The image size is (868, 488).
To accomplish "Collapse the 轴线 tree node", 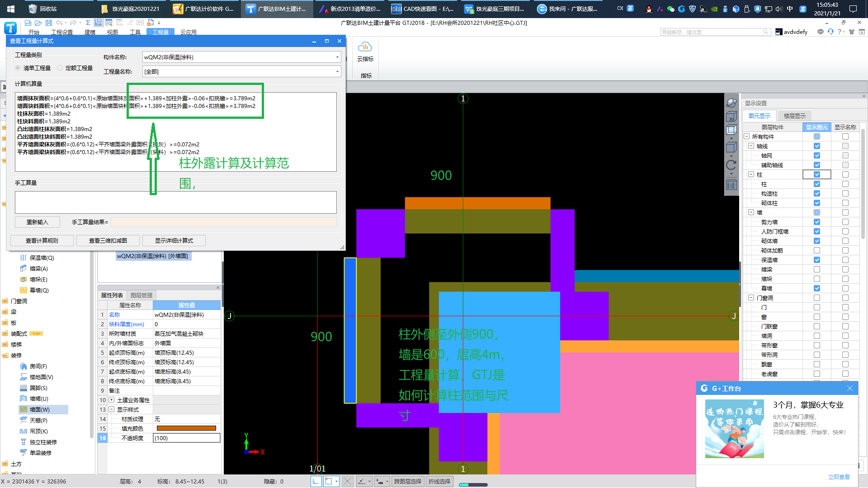I will [x=751, y=146].
